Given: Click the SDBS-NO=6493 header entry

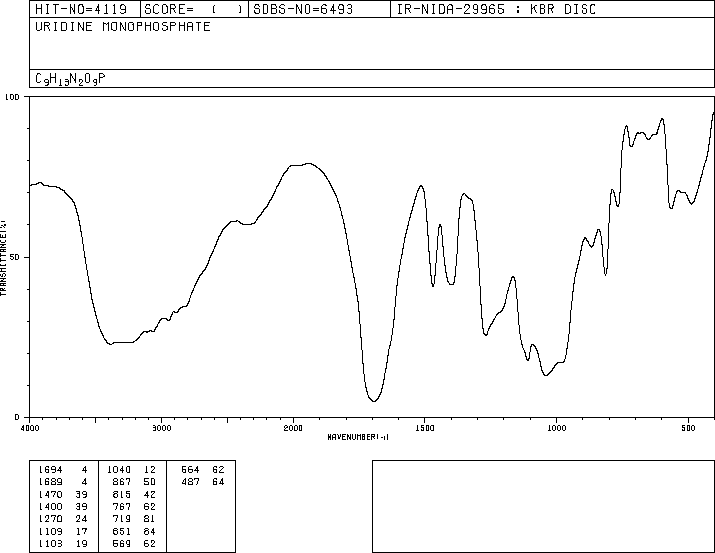Looking at the screenshot, I should point(303,9).
